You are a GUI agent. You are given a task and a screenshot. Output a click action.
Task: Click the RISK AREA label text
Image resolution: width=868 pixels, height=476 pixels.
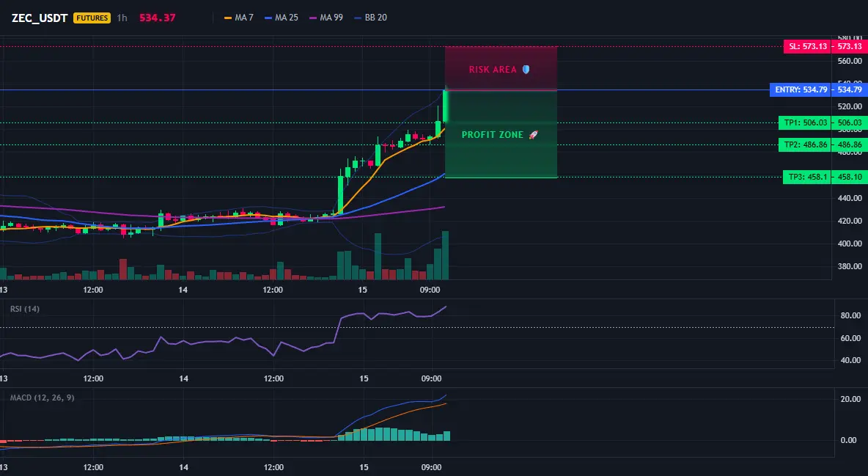tap(493, 70)
